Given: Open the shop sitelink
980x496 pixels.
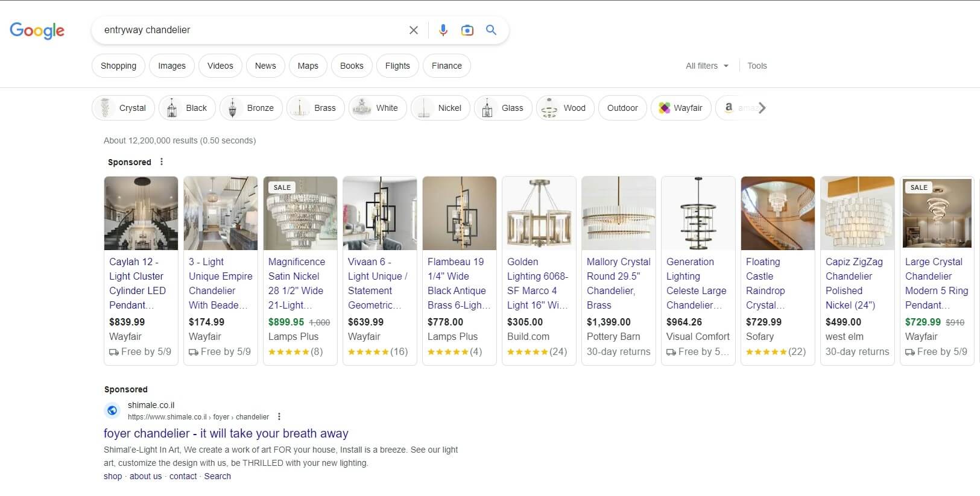Looking at the screenshot, I should tap(113, 476).
